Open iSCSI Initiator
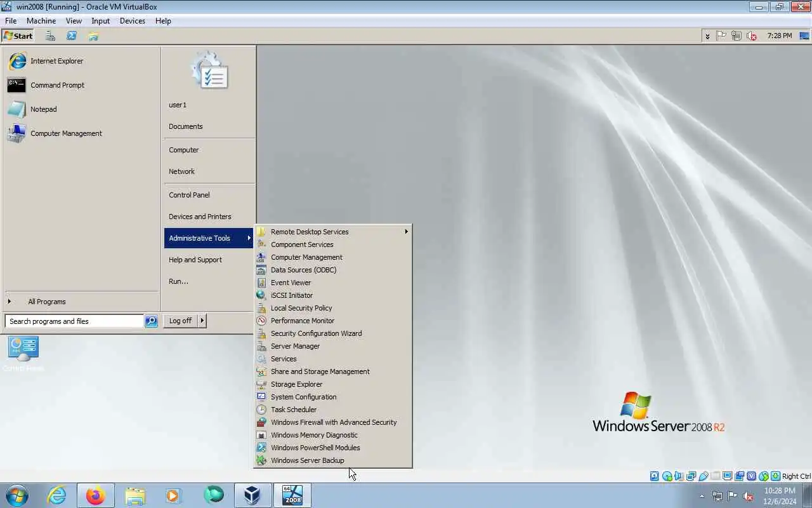 pos(332,295)
